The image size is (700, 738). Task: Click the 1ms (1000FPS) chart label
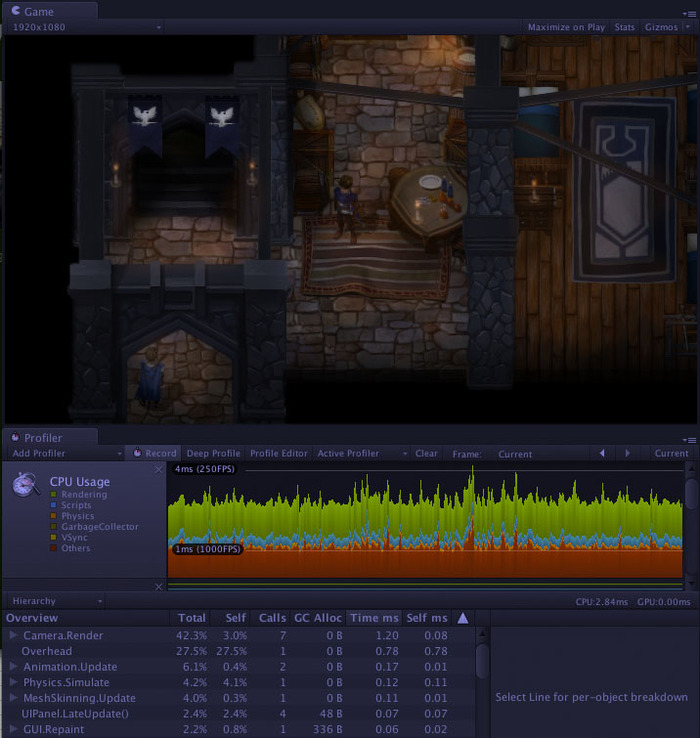[208, 549]
